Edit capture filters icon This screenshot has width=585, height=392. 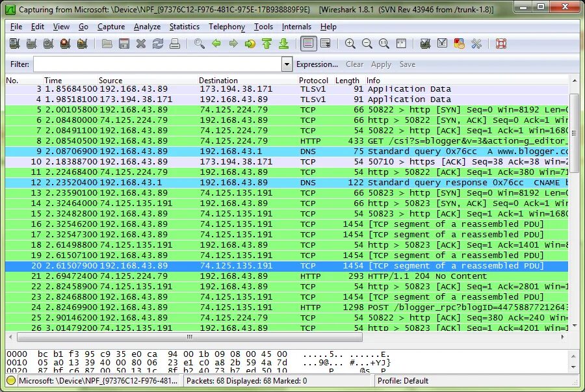pos(425,44)
